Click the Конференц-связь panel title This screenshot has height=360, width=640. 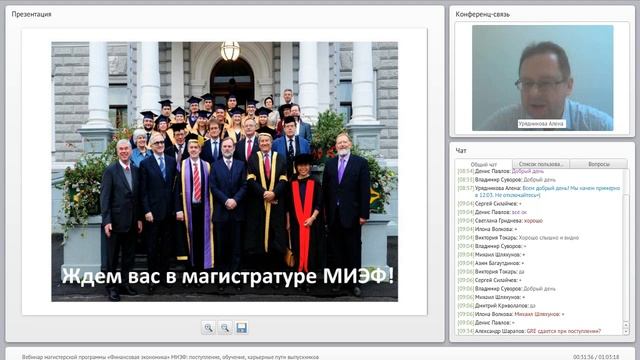[x=482, y=14]
